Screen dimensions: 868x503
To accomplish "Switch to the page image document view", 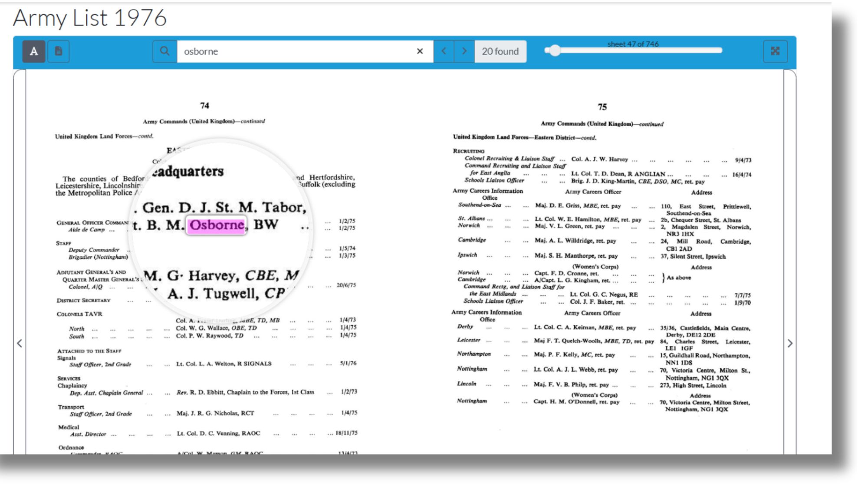I will coord(58,51).
